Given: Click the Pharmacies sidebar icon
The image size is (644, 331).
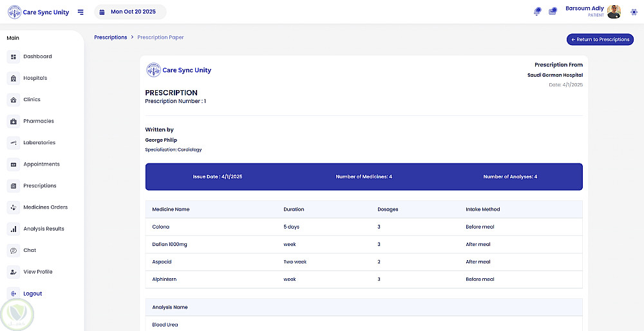Looking at the screenshot, I should click(14, 122).
